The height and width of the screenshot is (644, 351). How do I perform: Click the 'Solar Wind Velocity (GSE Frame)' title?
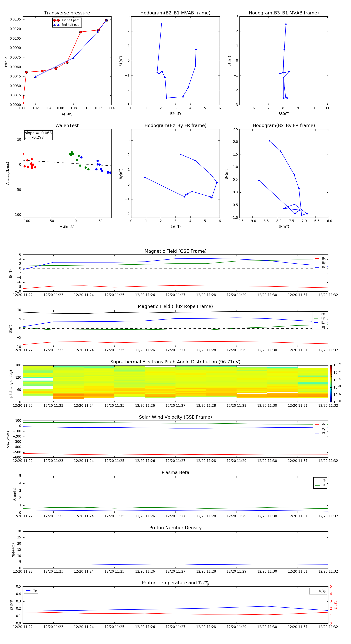(175, 417)
